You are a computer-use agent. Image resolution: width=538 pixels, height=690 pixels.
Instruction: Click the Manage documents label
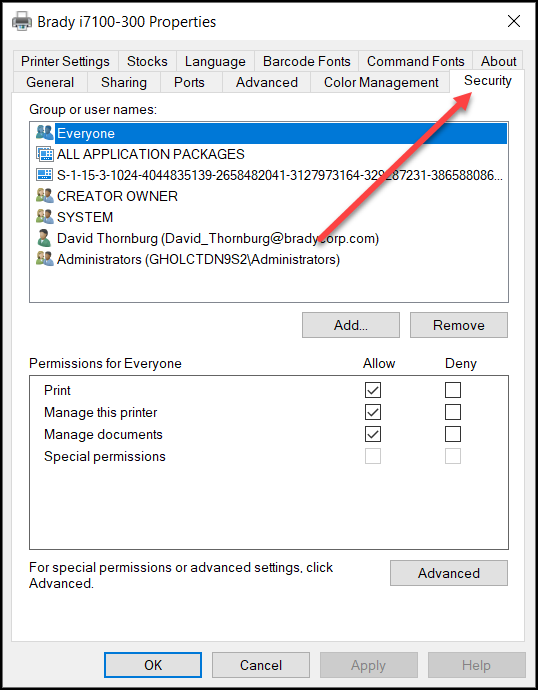pyautogui.click(x=103, y=434)
